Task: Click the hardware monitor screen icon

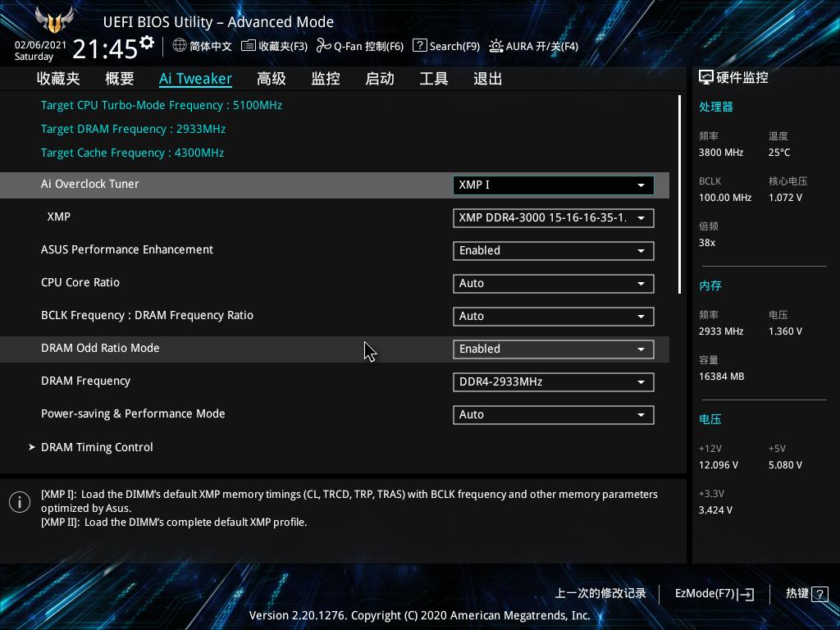Action: [x=705, y=78]
